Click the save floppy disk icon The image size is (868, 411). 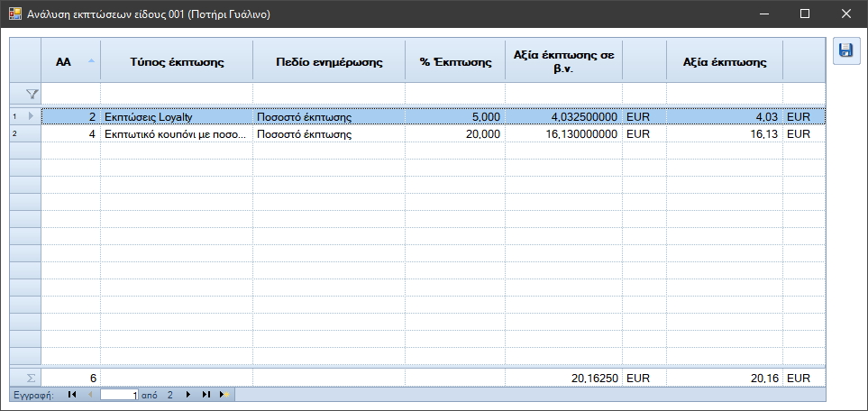845,50
